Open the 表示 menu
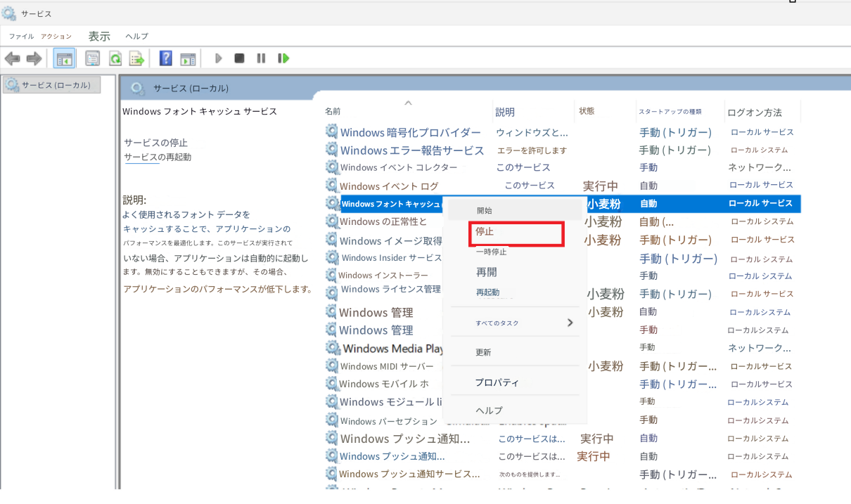 (x=99, y=36)
